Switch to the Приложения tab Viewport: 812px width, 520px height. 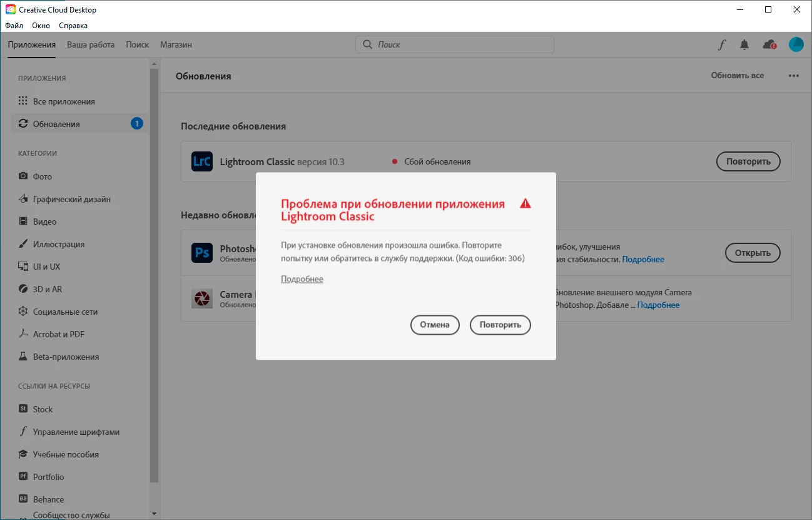(32, 45)
